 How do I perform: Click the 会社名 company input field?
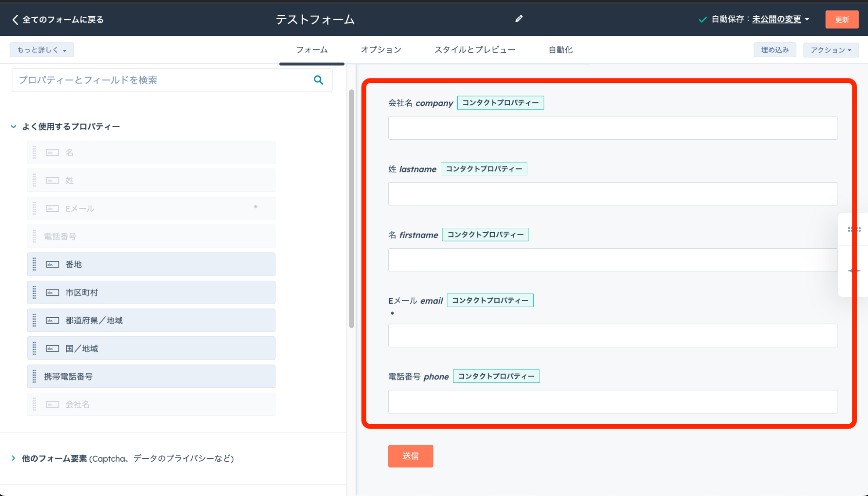613,128
